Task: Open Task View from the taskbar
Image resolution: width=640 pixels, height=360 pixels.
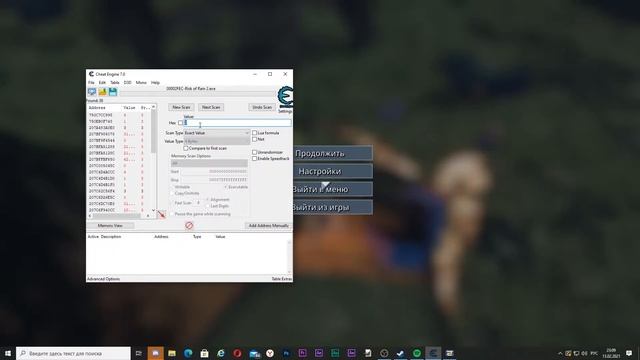Action: [x=139, y=353]
